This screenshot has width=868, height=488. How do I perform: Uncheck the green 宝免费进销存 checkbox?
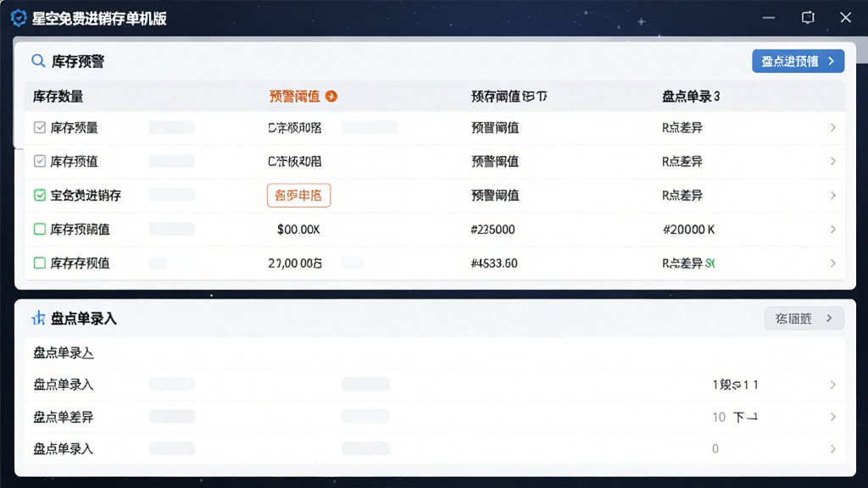click(x=39, y=195)
